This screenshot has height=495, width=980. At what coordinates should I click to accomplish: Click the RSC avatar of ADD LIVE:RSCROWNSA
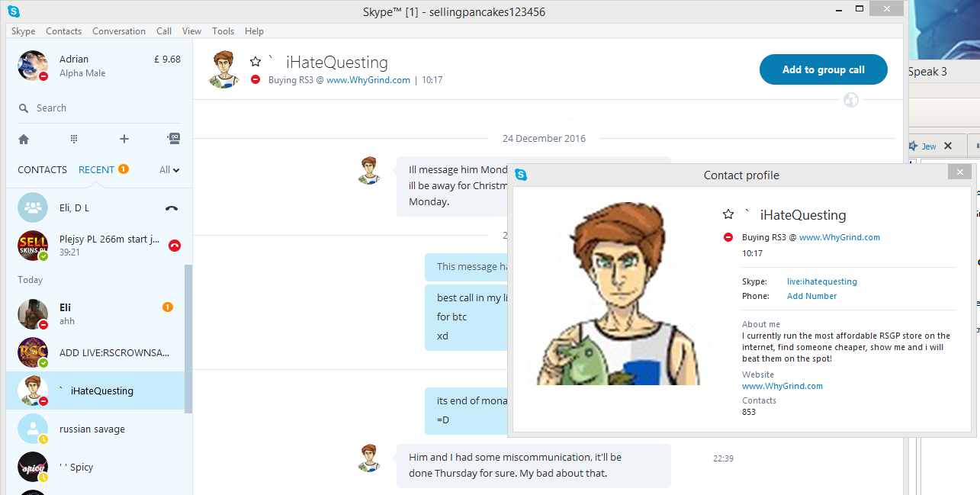point(33,352)
